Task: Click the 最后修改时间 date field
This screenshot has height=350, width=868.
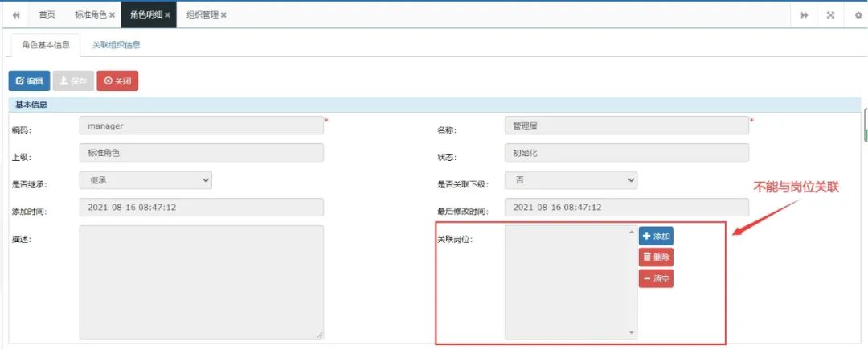Action: coord(627,207)
